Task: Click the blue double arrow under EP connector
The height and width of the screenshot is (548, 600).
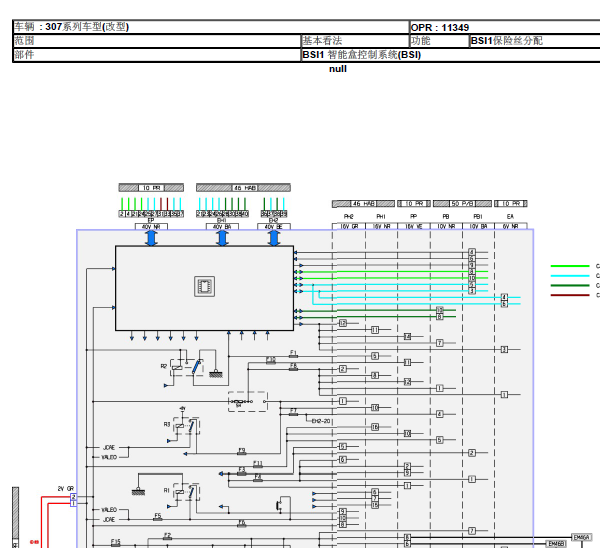Action: tap(152, 238)
